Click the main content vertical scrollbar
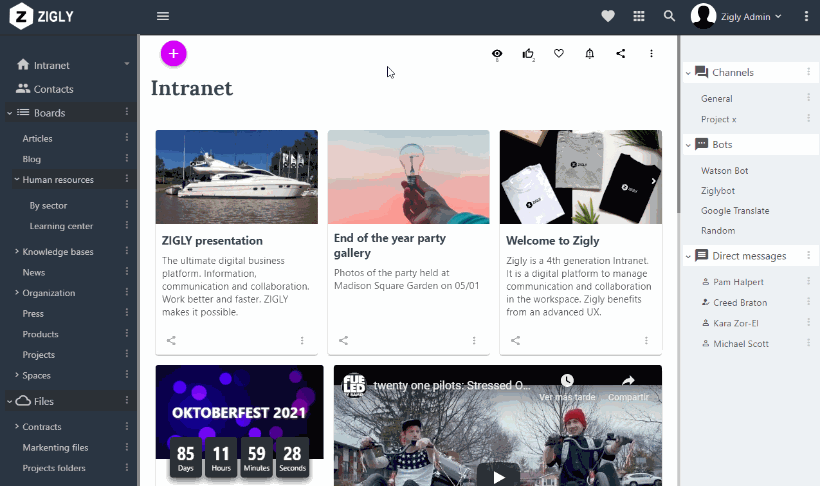The height and width of the screenshot is (486, 820). click(678, 126)
